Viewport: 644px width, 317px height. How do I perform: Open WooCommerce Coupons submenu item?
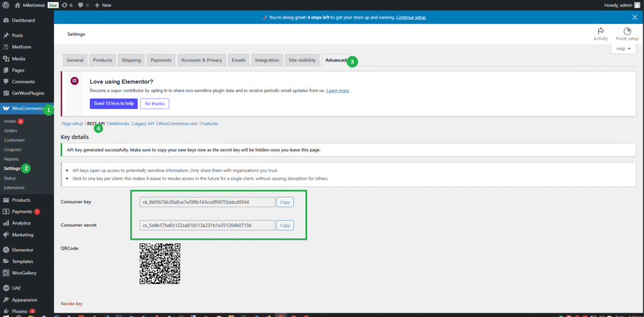tap(13, 150)
